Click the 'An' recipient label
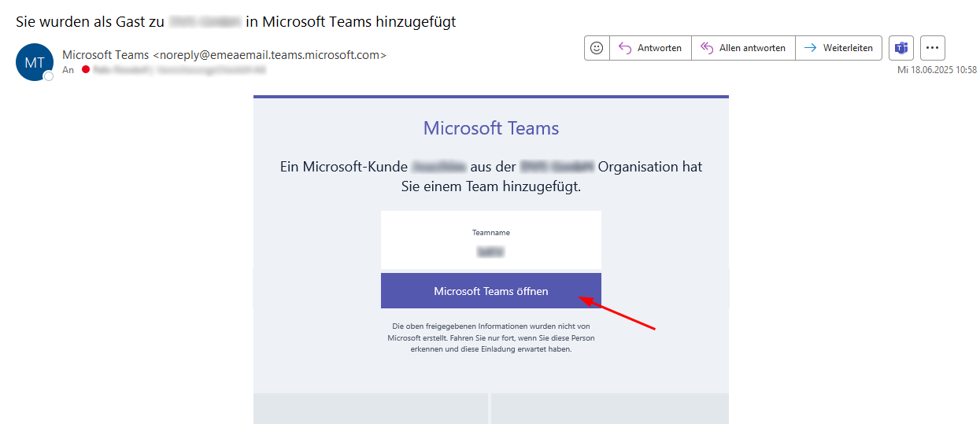Image resolution: width=980 pixels, height=424 pixels. (x=68, y=70)
